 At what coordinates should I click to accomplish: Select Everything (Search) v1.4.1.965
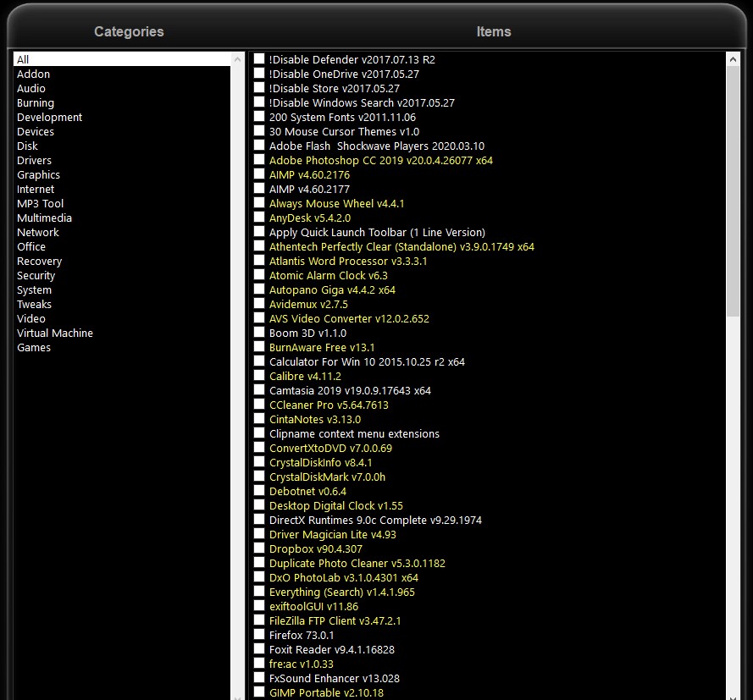click(342, 592)
